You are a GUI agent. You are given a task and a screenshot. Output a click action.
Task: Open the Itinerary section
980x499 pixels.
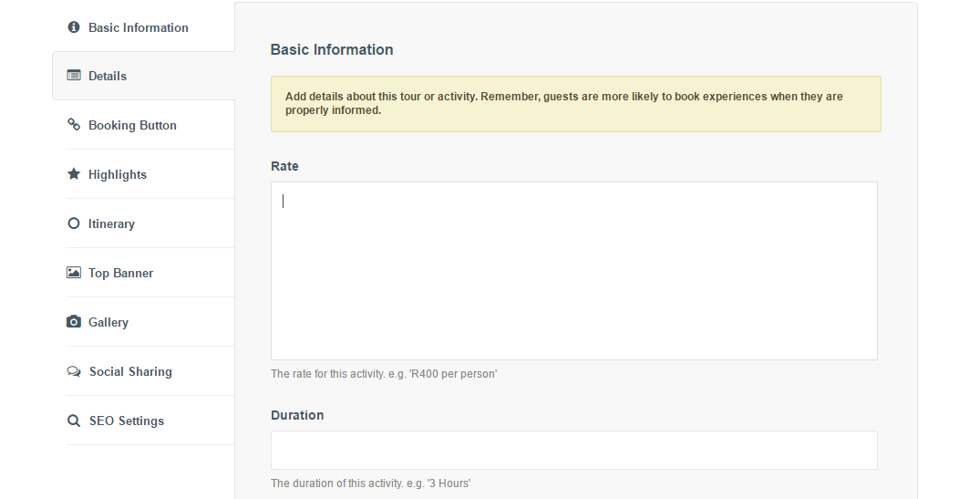coord(111,224)
